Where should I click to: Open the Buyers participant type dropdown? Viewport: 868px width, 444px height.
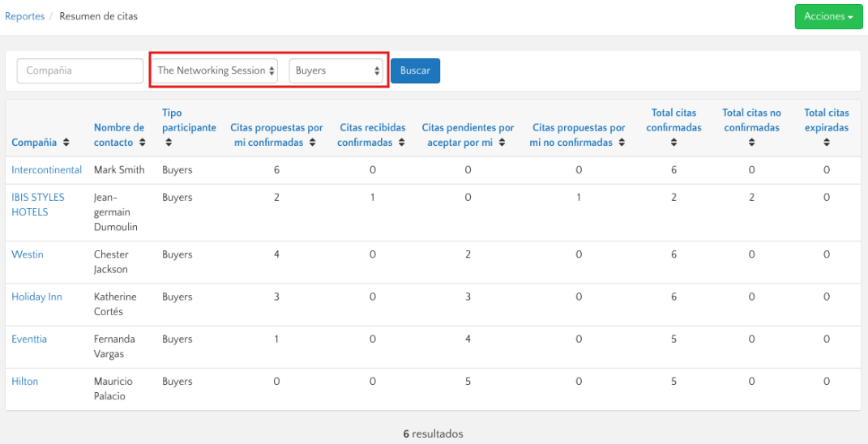click(x=336, y=70)
